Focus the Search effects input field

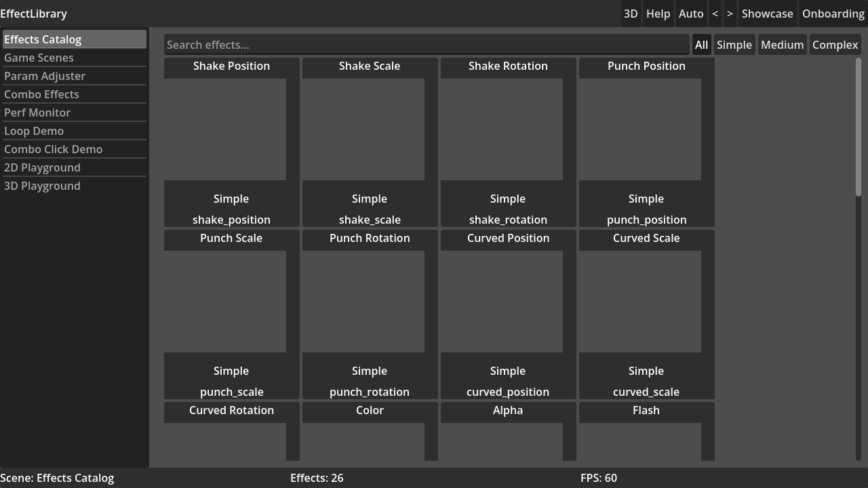[427, 45]
